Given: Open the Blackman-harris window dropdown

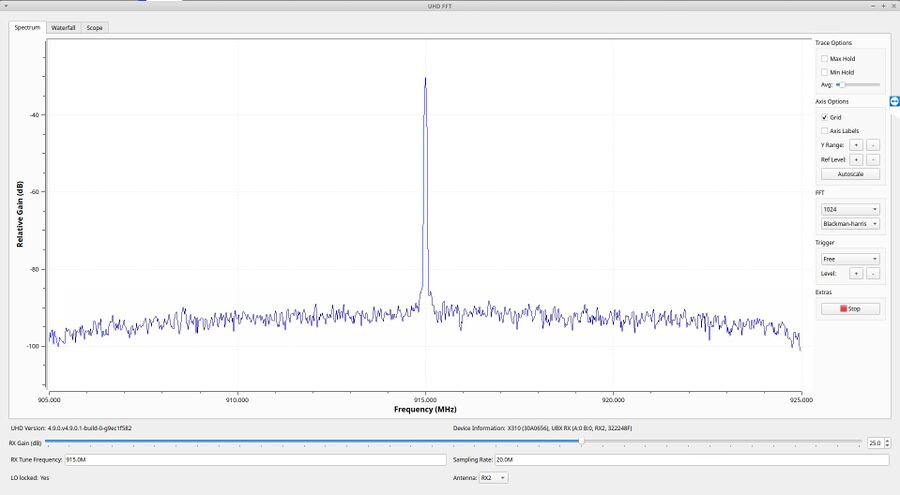Looking at the screenshot, I should (850, 224).
